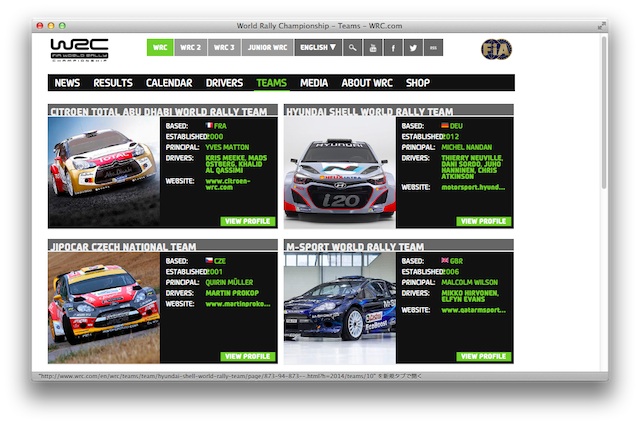Viewport: 640px width, 425px height.
Task: Click the RSS icon after Twitter
Action: pyautogui.click(x=433, y=47)
